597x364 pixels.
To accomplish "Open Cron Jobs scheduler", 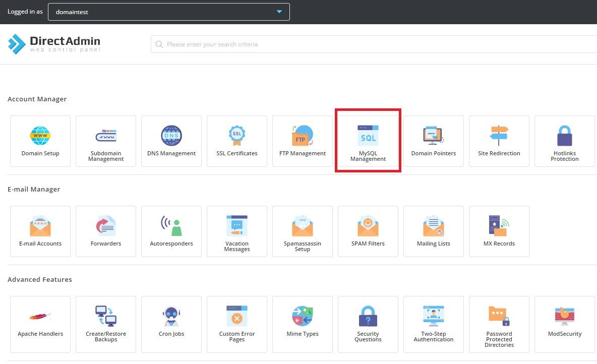I will pyautogui.click(x=171, y=321).
